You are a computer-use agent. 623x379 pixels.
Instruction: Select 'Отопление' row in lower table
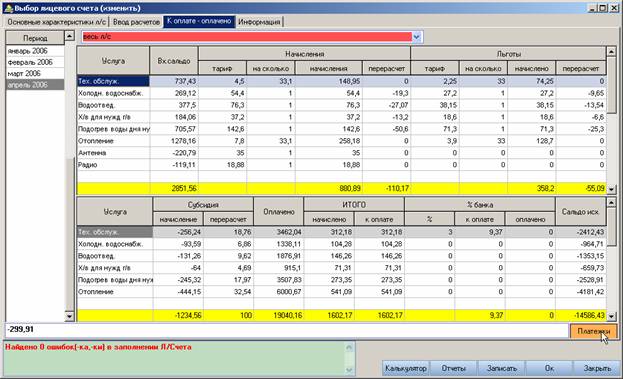click(x=342, y=292)
